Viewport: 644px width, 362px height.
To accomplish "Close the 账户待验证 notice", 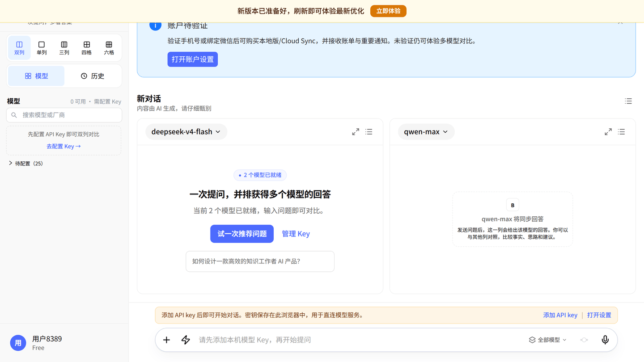I will 620,21.
